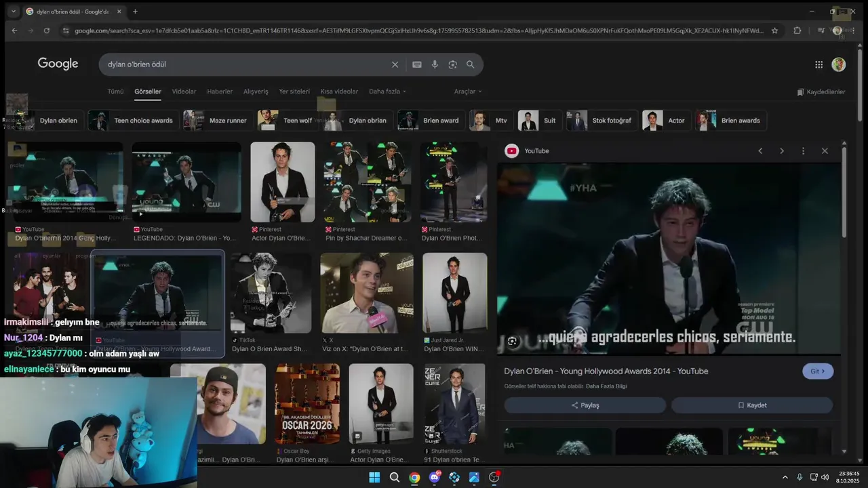This screenshot has width=868, height=488.
Task: Show next image in preview panel
Action: [x=781, y=151]
